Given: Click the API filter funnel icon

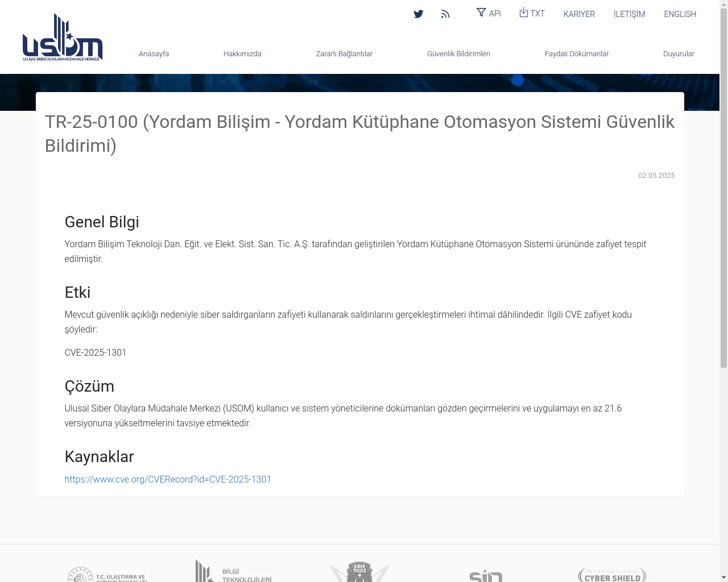Looking at the screenshot, I should point(481,13).
